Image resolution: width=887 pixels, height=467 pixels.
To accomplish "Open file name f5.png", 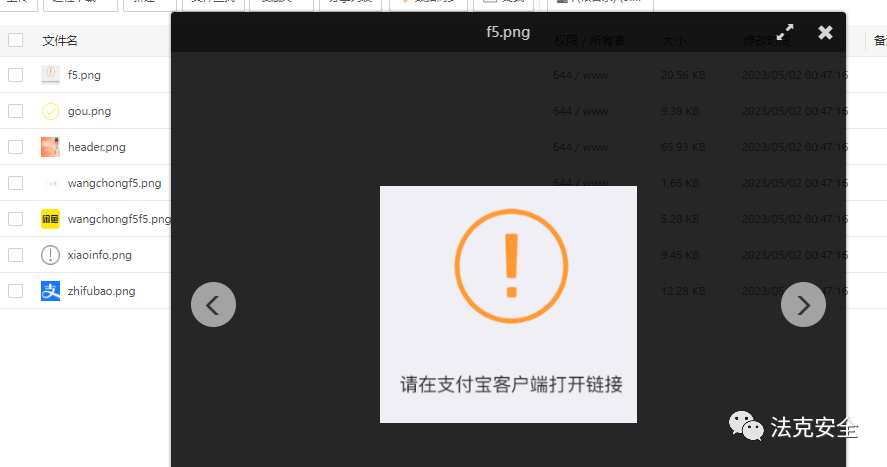I will click(84, 75).
